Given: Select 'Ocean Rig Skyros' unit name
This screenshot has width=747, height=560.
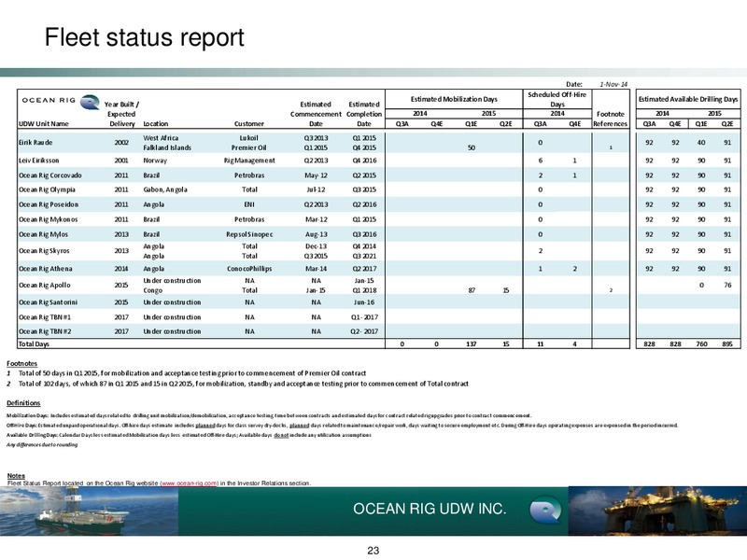Looking at the screenshot, I should click(x=44, y=250).
